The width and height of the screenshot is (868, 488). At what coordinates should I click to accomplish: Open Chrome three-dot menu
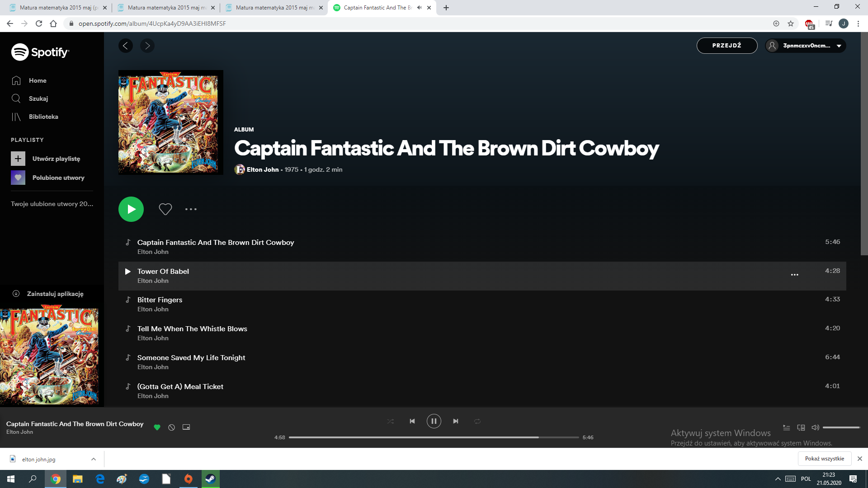click(x=858, y=23)
